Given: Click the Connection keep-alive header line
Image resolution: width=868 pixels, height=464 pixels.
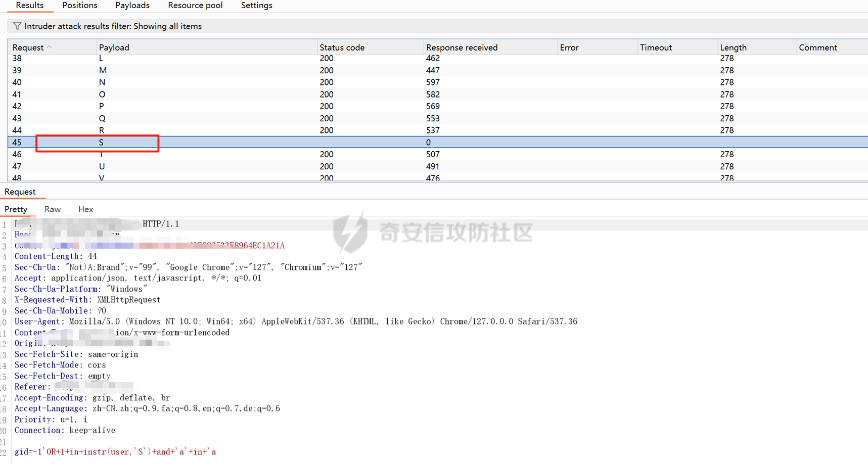Looking at the screenshot, I should coord(65,430).
